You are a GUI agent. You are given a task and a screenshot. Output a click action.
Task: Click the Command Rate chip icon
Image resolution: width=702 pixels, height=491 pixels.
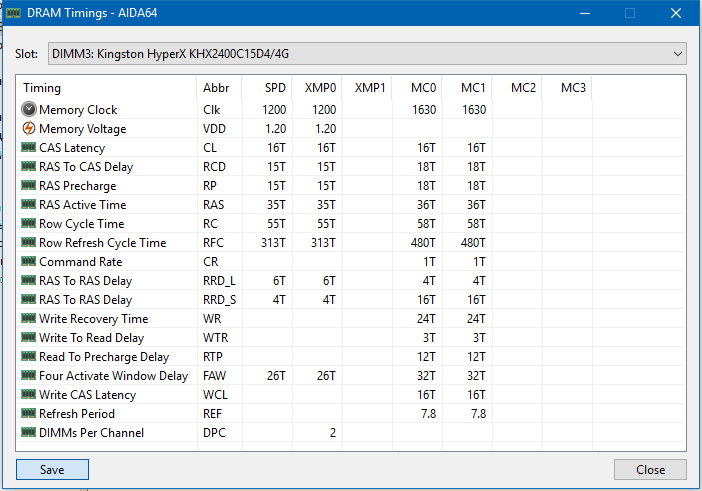pyautogui.click(x=29, y=262)
